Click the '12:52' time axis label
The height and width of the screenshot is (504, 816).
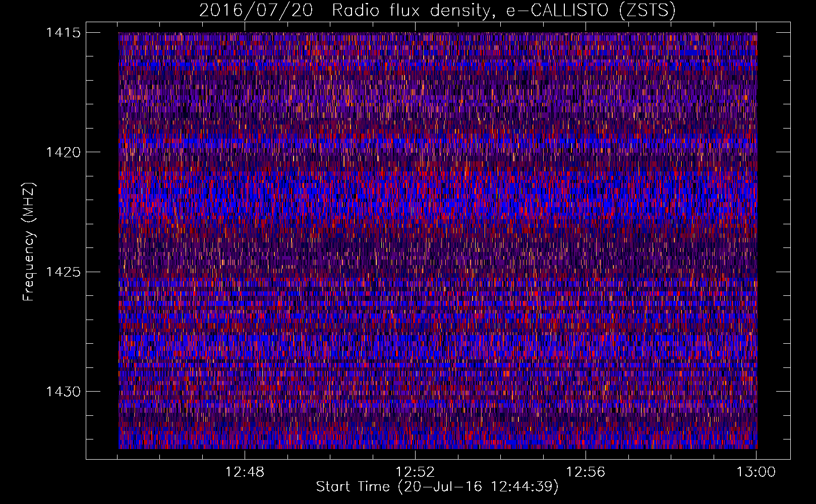click(415, 472)
